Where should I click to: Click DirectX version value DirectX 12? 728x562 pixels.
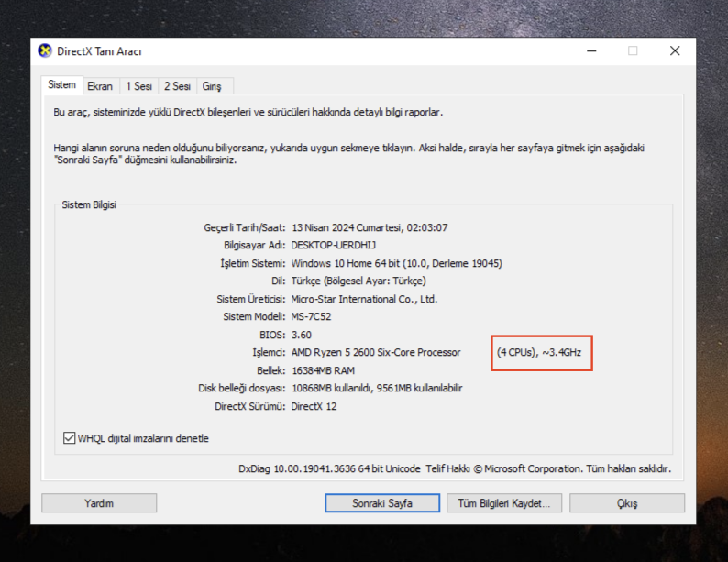314,406
